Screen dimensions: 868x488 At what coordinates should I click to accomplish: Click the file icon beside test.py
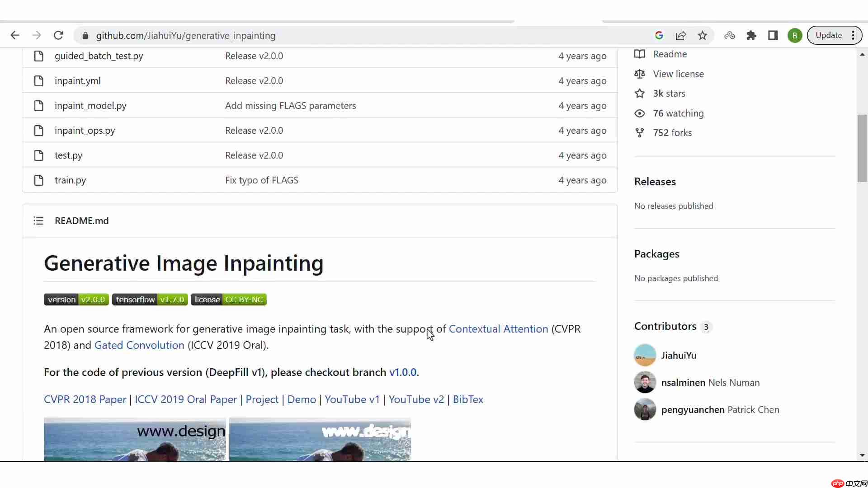coord(39,155)
